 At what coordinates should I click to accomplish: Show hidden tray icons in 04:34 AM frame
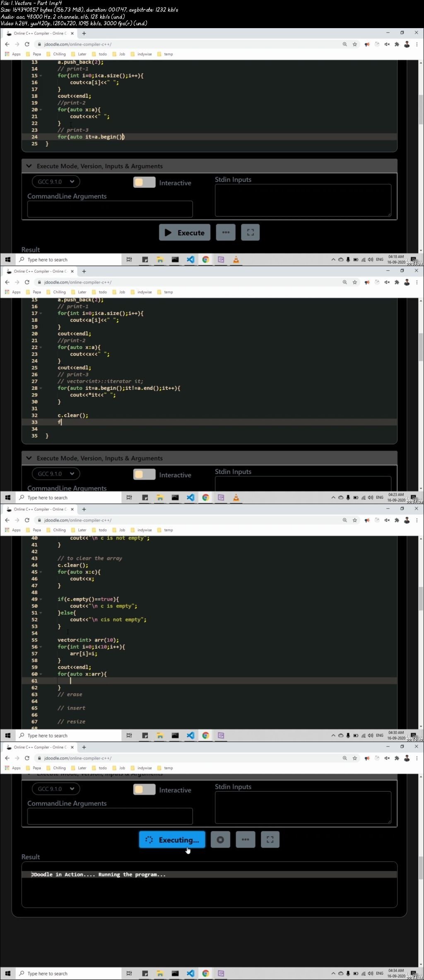333,973
